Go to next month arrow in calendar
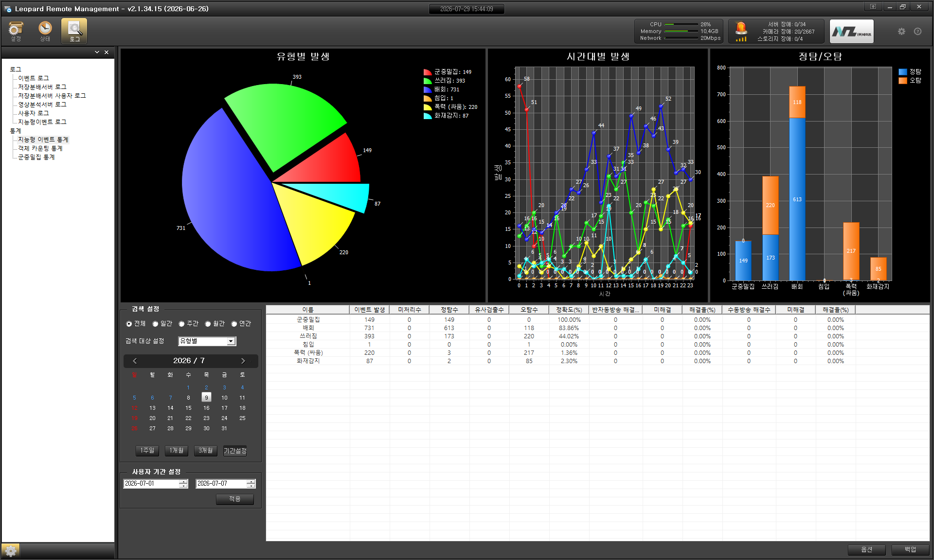The height and width of the screenshot is (560, 934). pos(243,361)
